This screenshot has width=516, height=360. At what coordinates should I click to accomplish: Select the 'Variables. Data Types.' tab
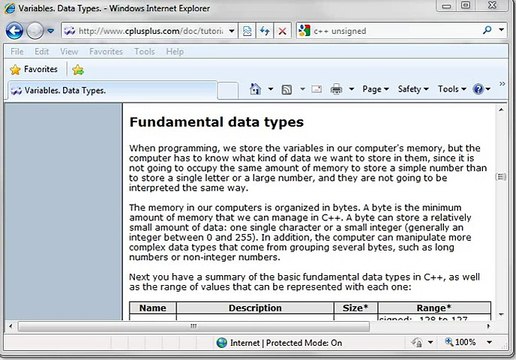[112, 90]
